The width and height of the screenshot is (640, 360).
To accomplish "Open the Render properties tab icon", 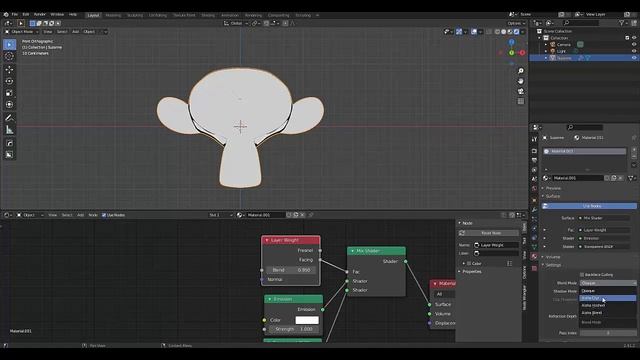I will pos(534,151).
